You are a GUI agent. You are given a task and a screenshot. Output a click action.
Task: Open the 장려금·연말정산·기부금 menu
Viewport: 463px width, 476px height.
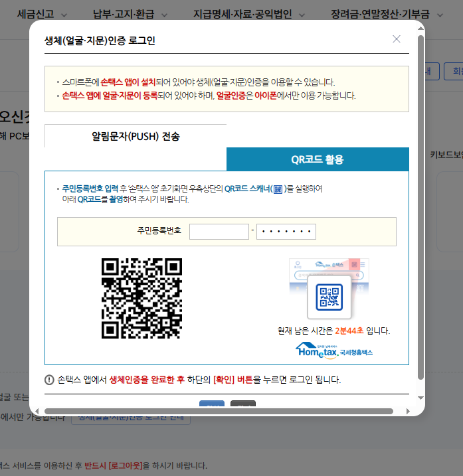coord(380,14)
